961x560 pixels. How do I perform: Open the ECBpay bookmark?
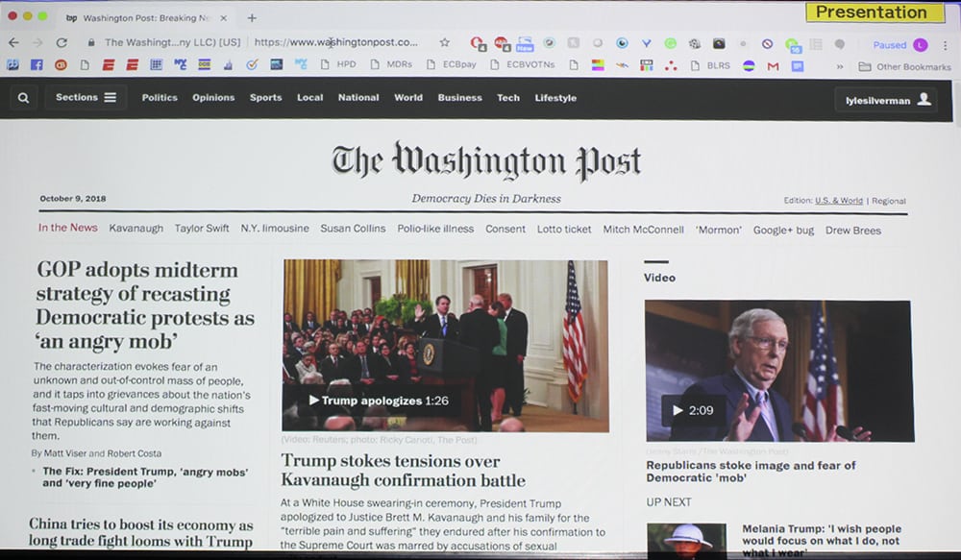[x=452, y=64]
